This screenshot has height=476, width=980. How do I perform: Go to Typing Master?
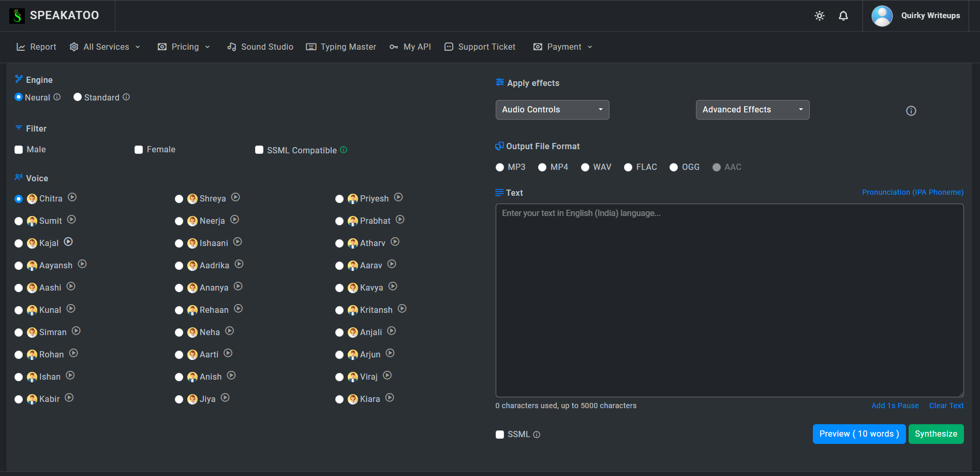341,47
